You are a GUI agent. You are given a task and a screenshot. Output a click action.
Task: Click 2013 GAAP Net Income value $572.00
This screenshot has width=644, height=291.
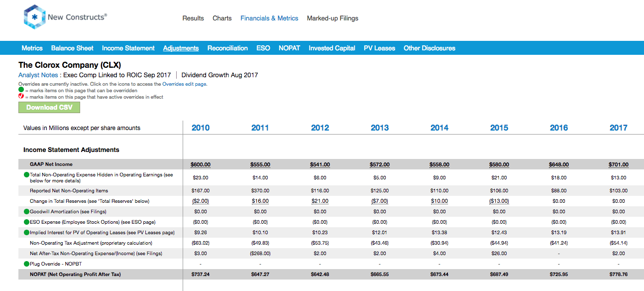[380, 165]
